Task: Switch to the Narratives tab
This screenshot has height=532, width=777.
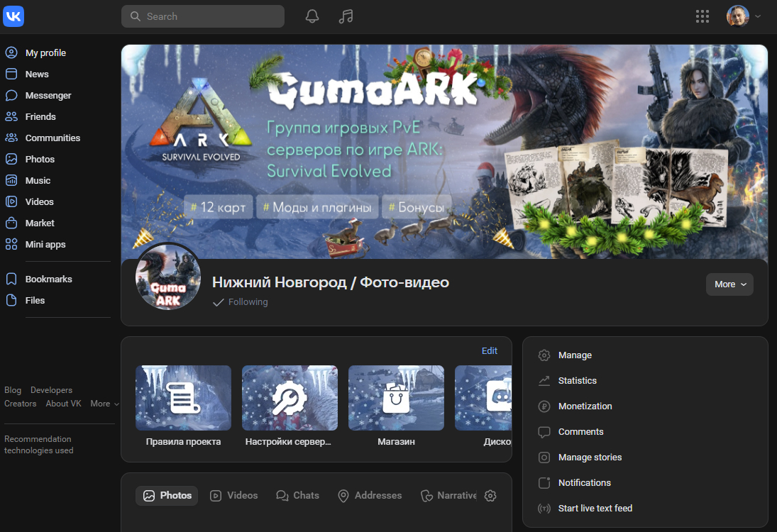Action: click(448, 495)
